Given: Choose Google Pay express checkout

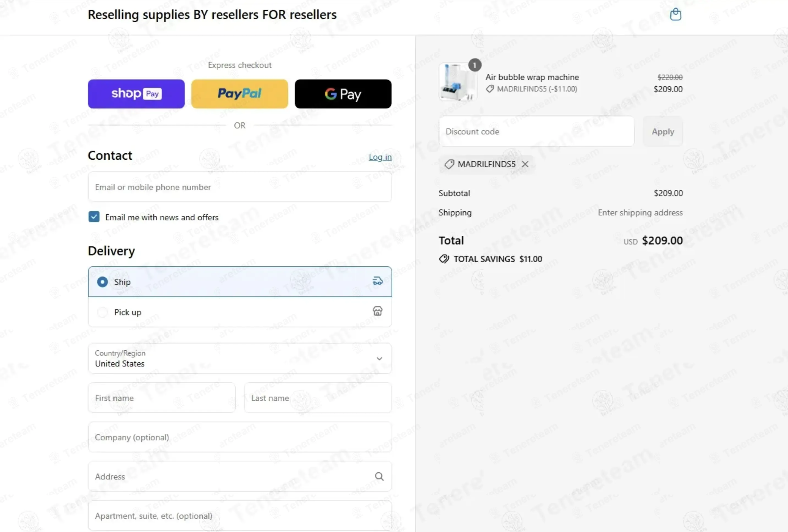Looking at the screenshot, I should [x=343, y=94].
